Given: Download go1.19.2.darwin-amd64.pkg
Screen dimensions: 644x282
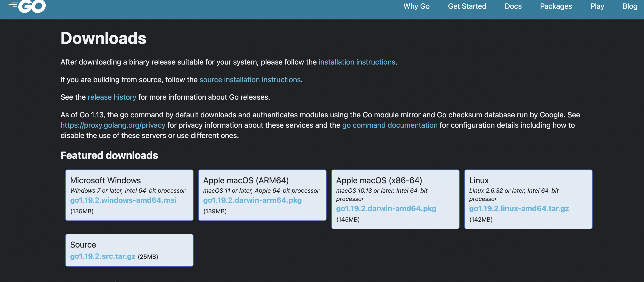Looking at the screenshot, I should (386, 209).
